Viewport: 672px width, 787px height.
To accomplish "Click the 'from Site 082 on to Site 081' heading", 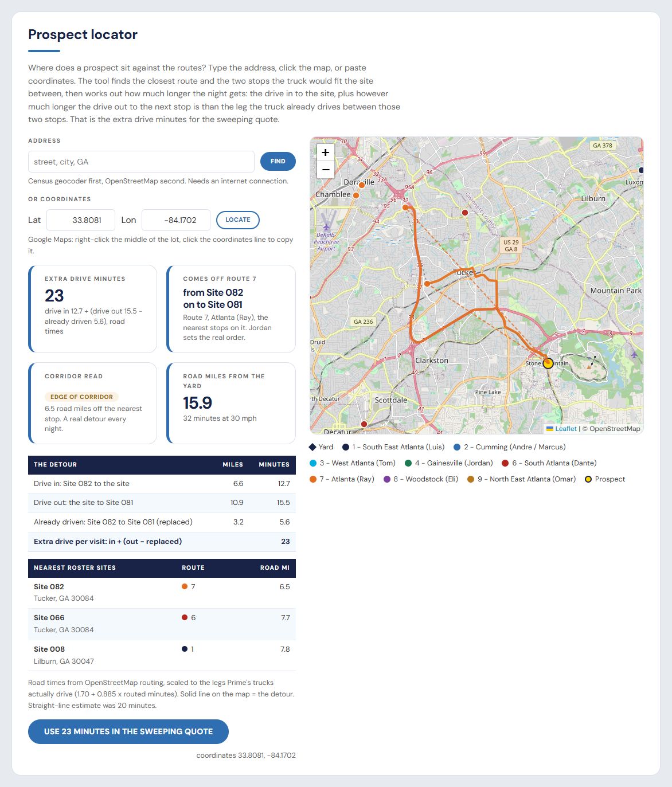I will tap(213, 299).
